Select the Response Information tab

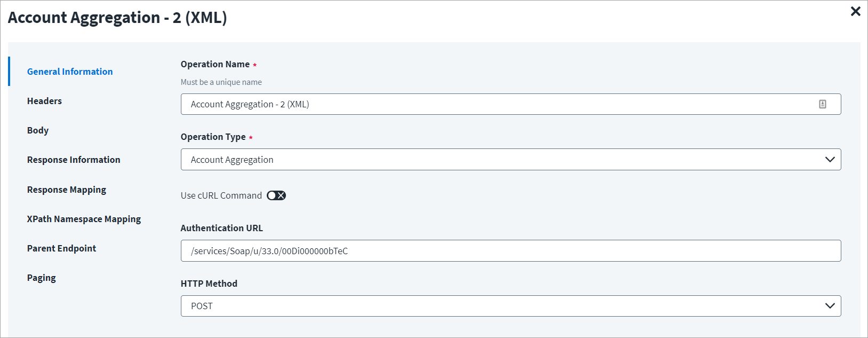(74, 160)
